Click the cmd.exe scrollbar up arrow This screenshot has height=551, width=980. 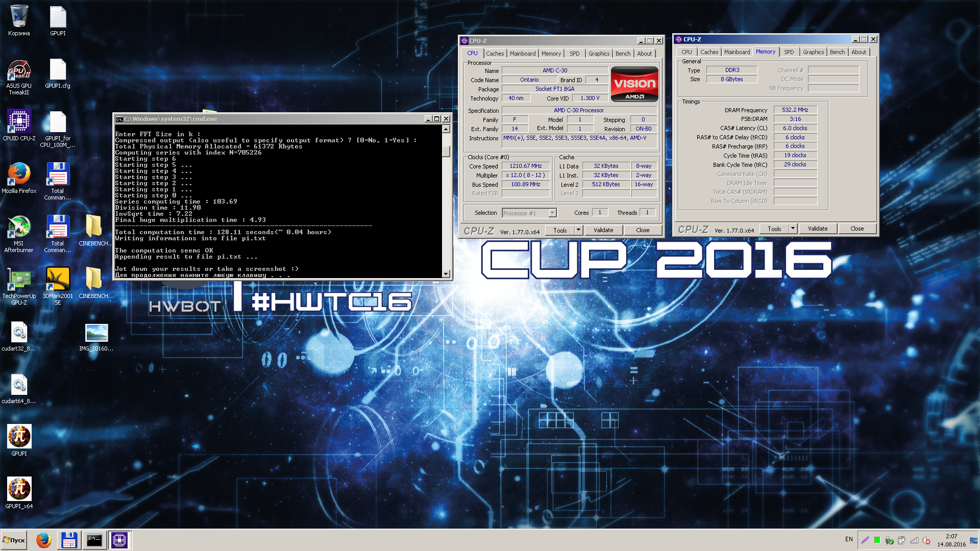tap(446, 129)
